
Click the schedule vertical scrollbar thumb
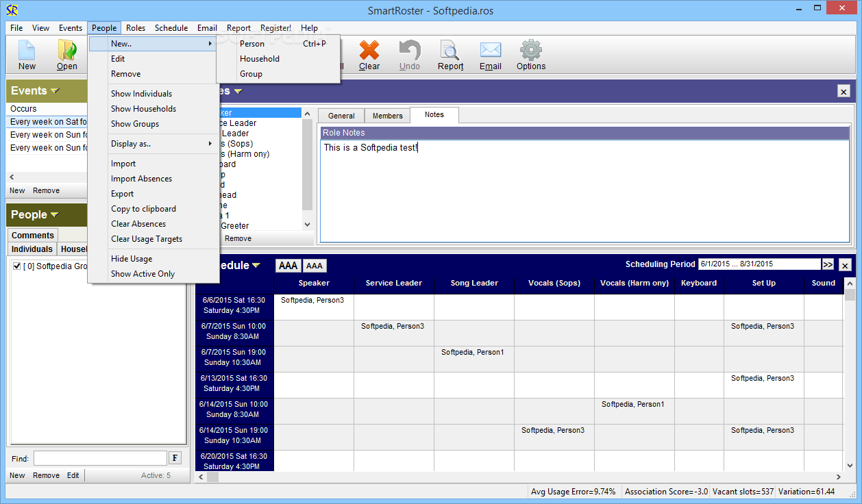pos(850,294)
